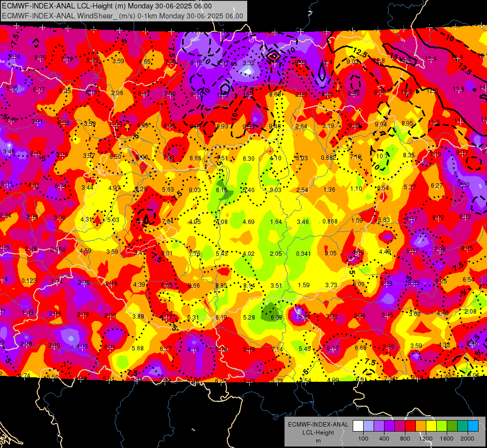487x448 pixels.
Task: Click the dark green legend swatch
Action: (452, 426)
